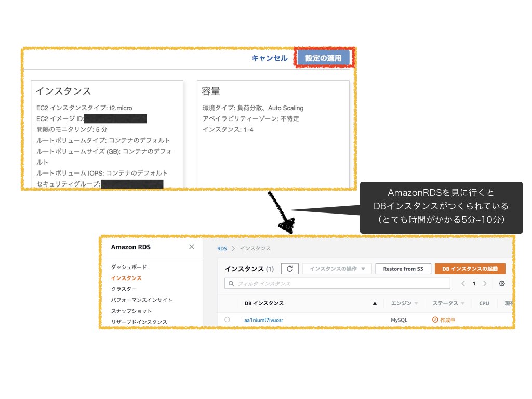Click the Restore from S3 button
The height and width of the screenshot is (399, 532).
click(x=403, y=269)
